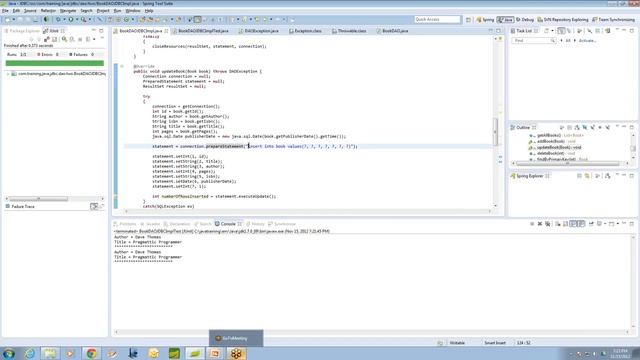Click the External Tools toolbar icon
The width and height of the screenshot is (640, 360).
coord(84,19)
